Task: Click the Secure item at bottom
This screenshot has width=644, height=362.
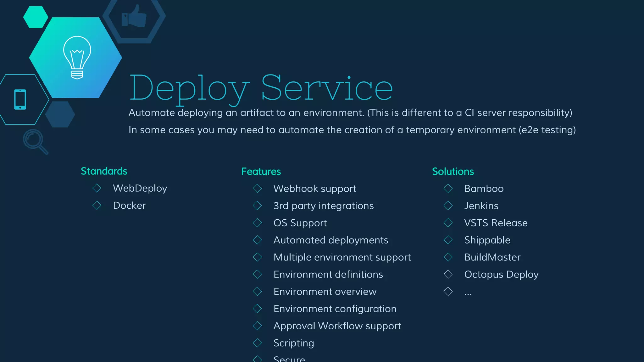Action: (x=289, y=359)
